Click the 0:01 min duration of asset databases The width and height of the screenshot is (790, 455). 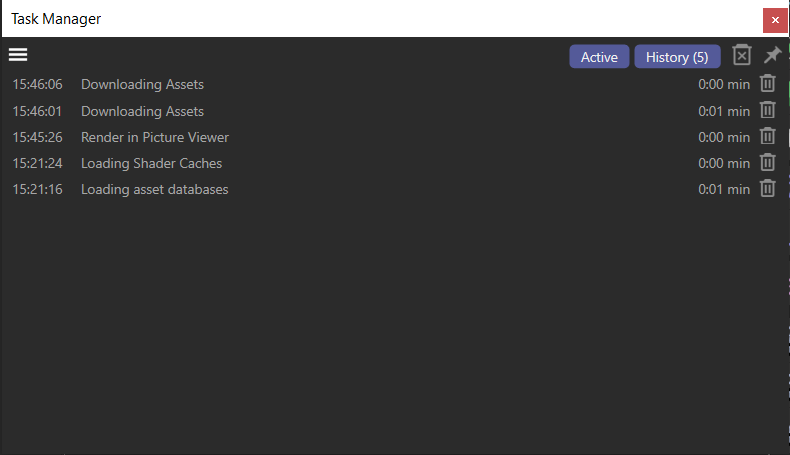(723, 189)
